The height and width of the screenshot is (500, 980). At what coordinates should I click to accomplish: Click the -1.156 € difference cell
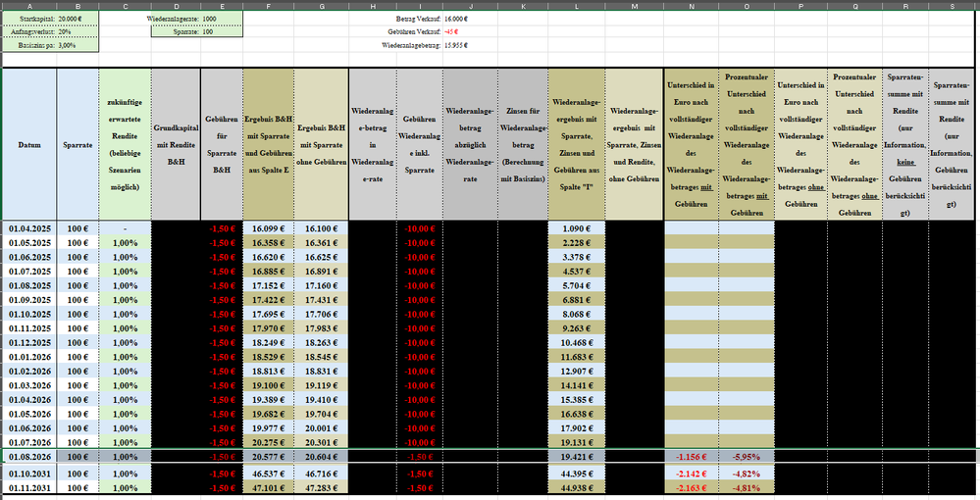[x=692, y=457]
